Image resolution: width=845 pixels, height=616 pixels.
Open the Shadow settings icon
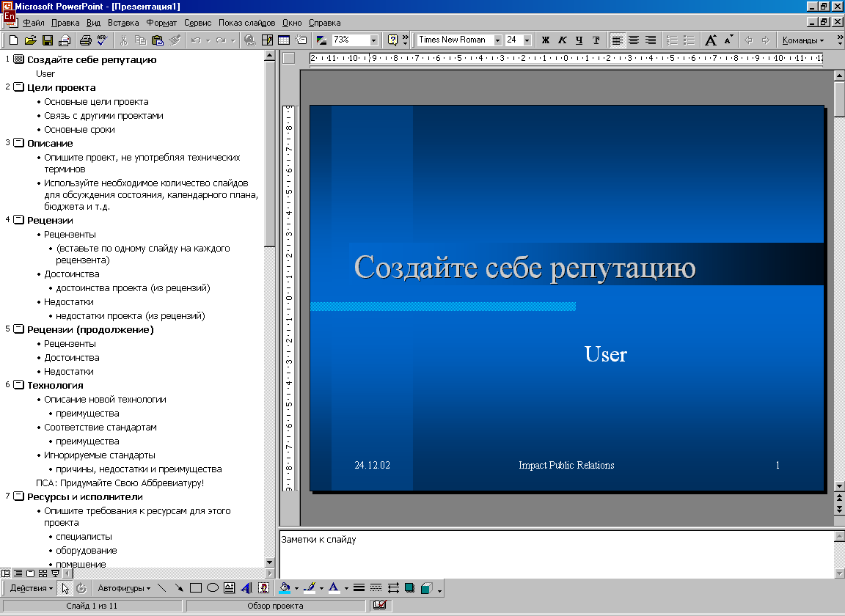pos(409,588)
